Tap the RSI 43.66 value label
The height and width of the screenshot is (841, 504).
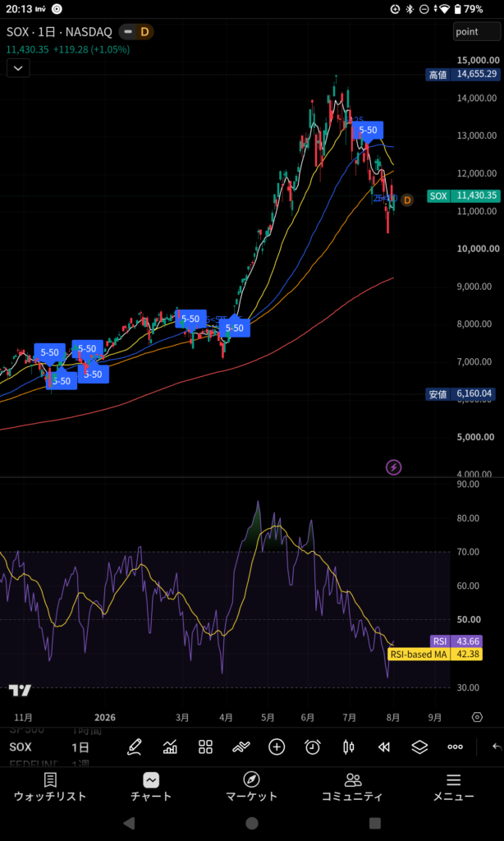click(x=456, y=641)
